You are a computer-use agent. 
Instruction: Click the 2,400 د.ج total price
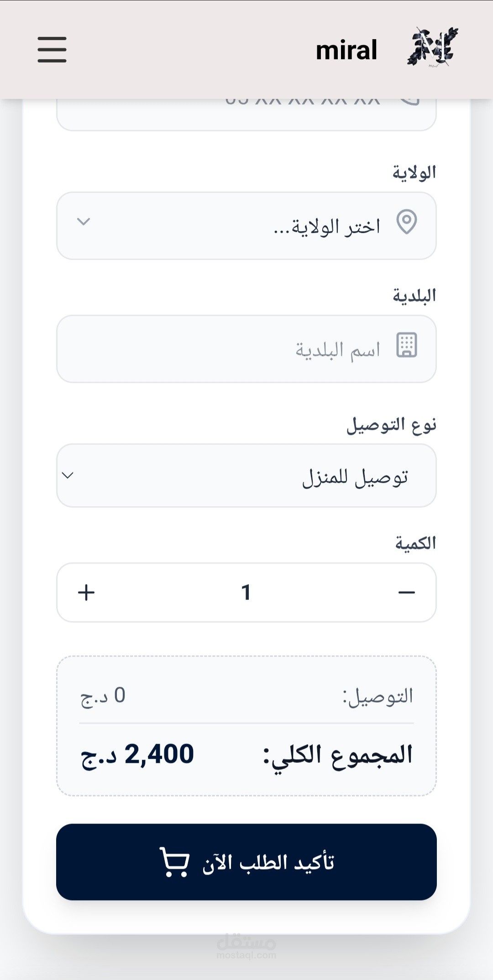(137, 755)
